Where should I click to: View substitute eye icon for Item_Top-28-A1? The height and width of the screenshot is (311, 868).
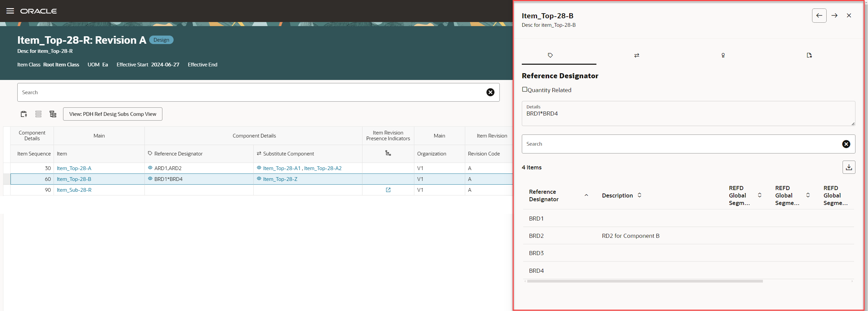click(x=259, y=168)
